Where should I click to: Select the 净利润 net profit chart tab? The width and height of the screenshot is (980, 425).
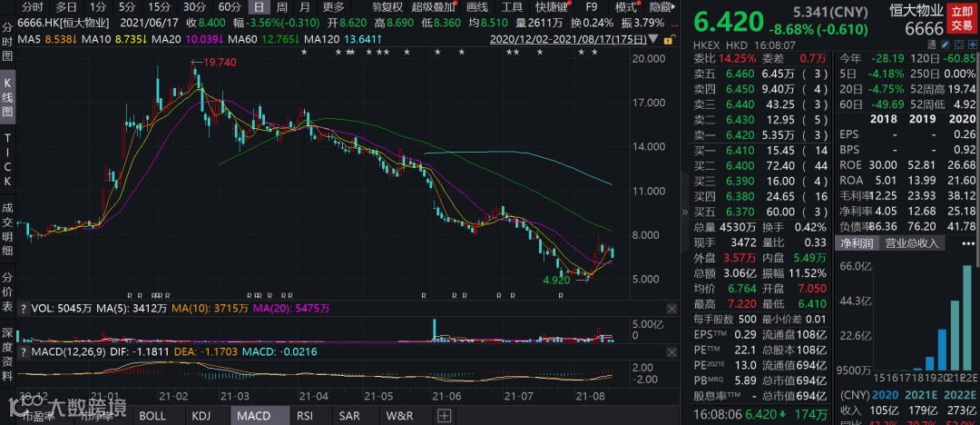tap(857, 242)
